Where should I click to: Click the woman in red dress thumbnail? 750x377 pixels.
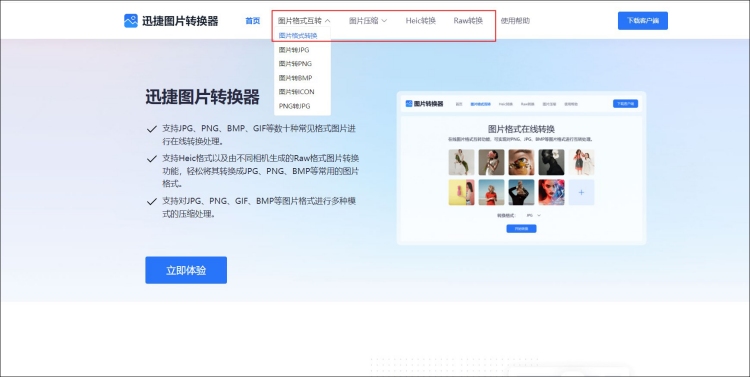491,192
